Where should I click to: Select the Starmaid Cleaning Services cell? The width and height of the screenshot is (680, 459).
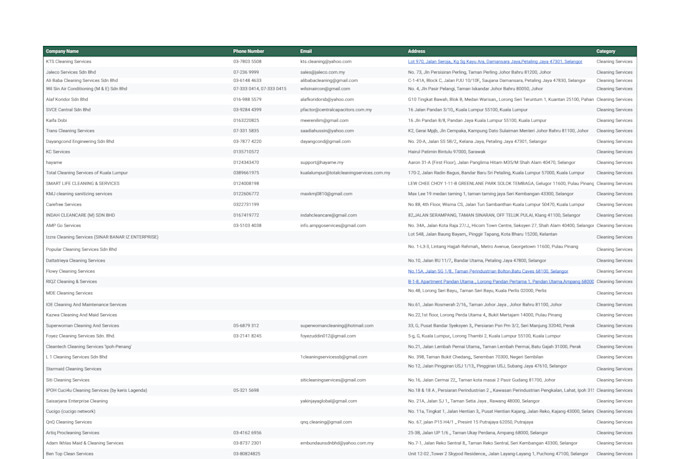pyautogui.click(x=73, y=369)
